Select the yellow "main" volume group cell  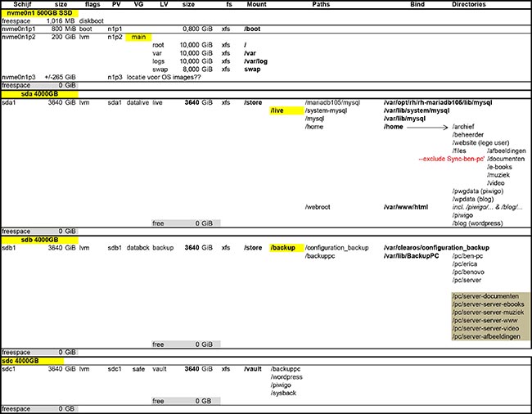click(138, 37)
